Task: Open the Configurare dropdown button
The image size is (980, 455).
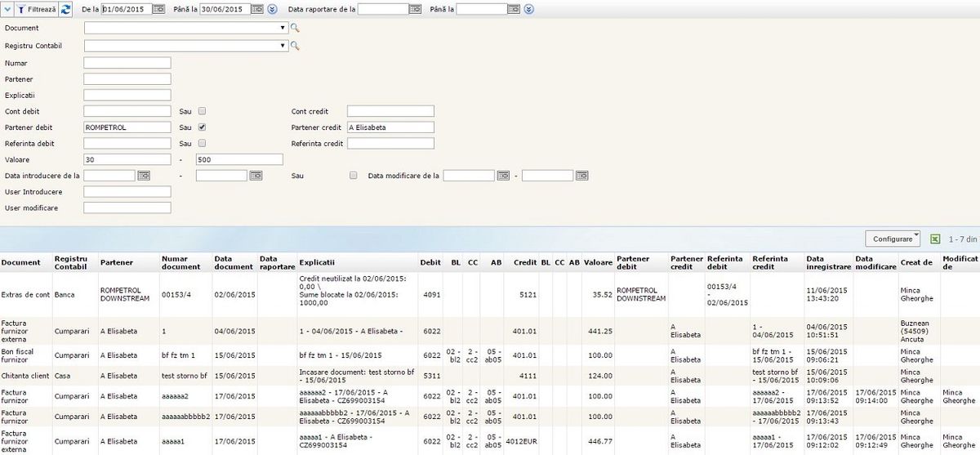Action: (893, 239)
